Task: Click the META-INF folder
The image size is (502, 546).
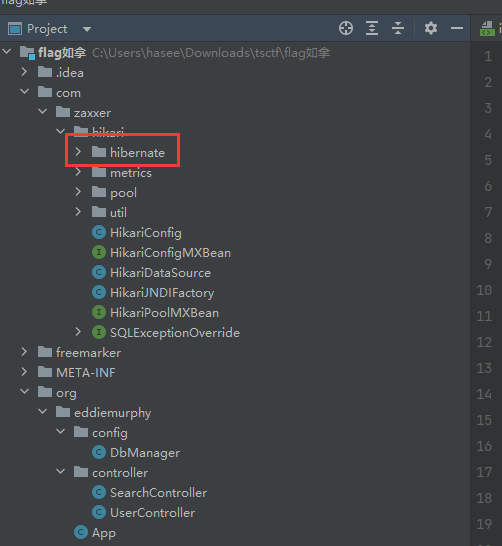Action: coord(86,373)
